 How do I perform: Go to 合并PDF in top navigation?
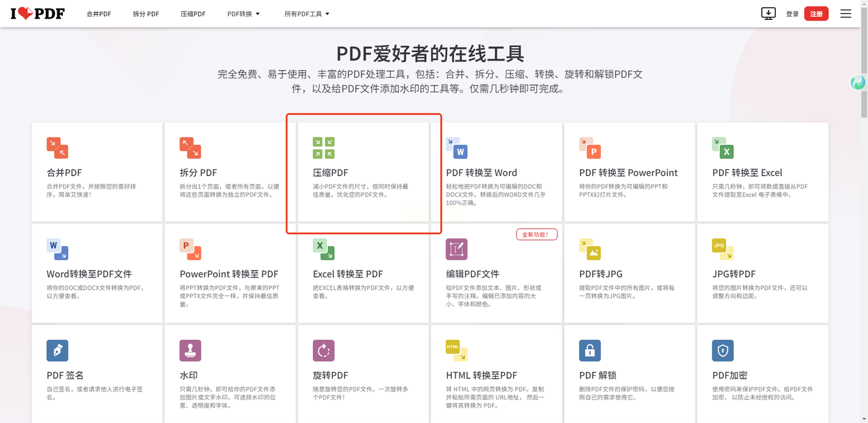(99, 14)
